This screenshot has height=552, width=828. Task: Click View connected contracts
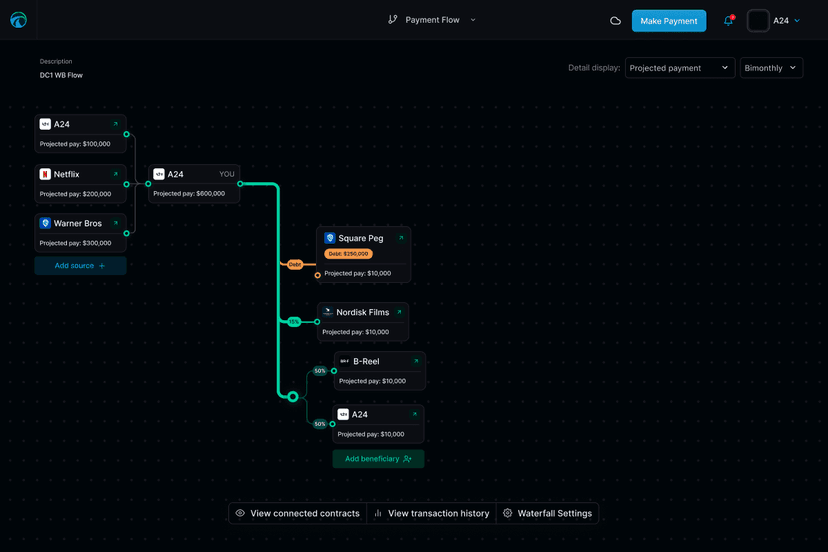click(x=297, y=513)
